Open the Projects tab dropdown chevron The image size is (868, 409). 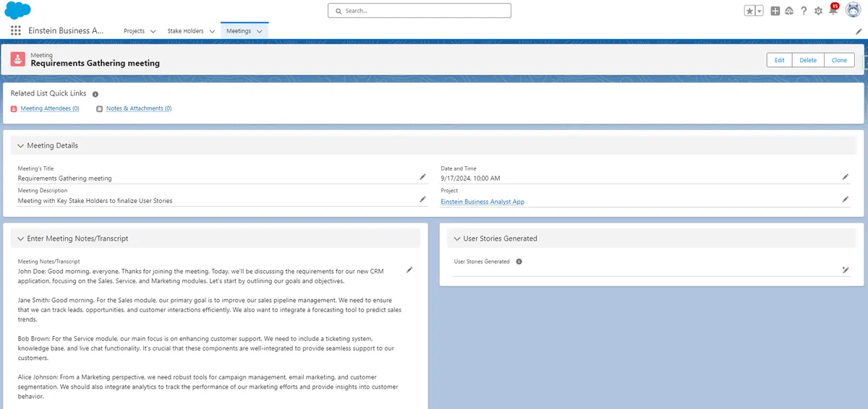coord(153,31)
